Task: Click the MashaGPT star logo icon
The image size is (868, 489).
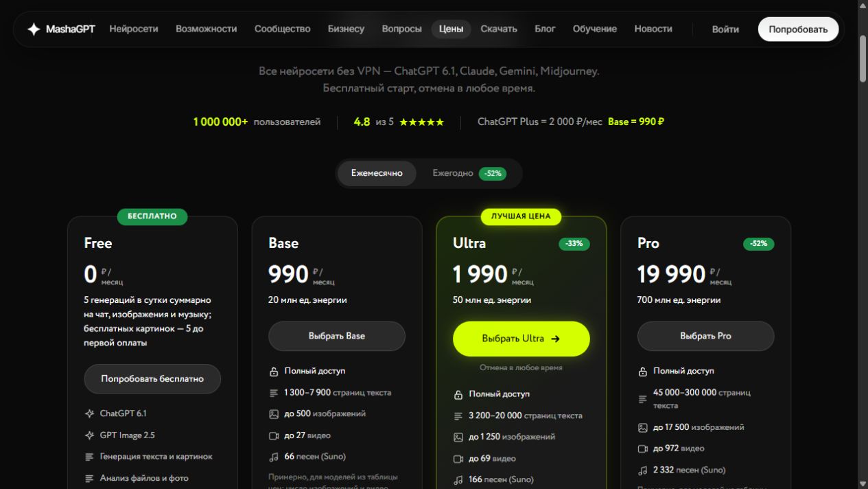Action: [34, 30]
